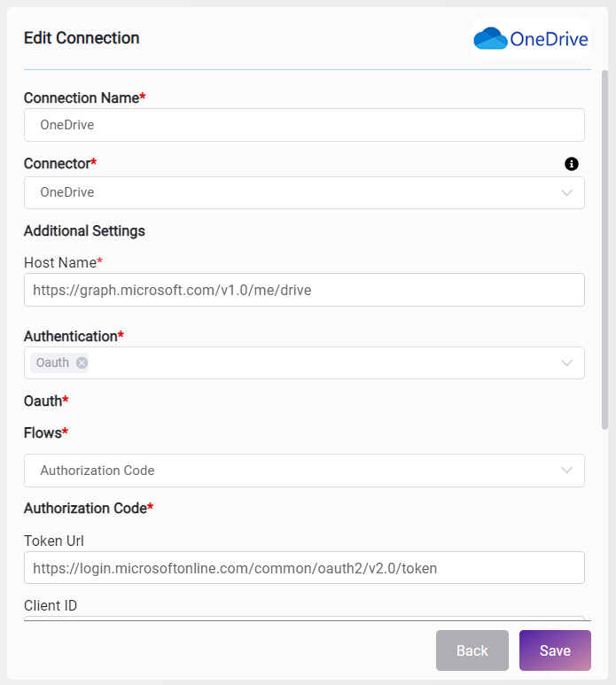Screen dimensions: 616x685
Task: Click the OneDrive value in Connector box
Action: pyautogui.click(x=67, y=193)
